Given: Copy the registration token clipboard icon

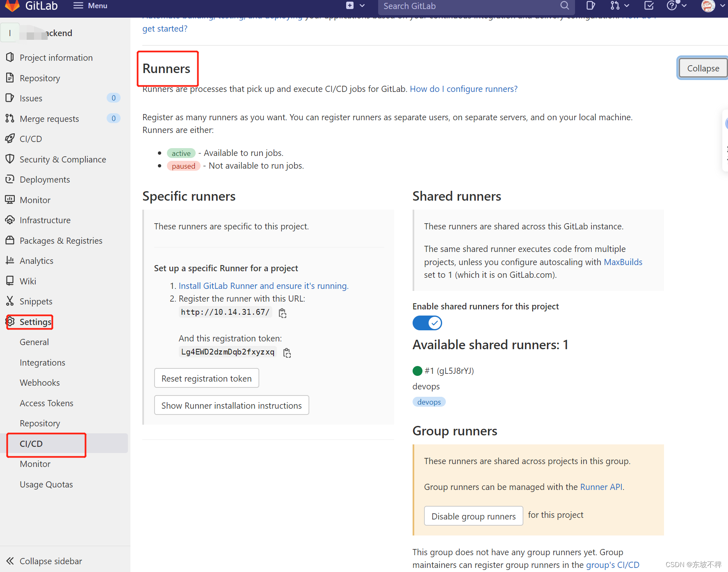Looking at the screenshot, I should (287, 353).
